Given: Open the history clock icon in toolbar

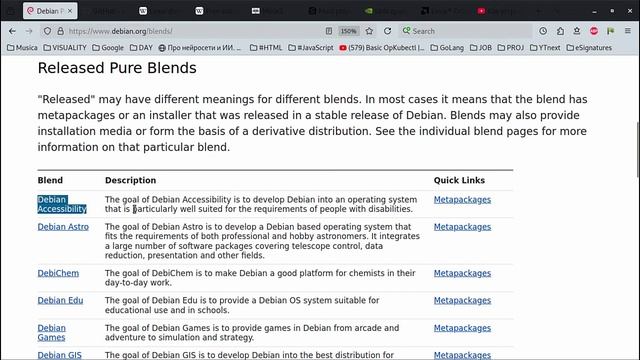Looking at the screenshot, I should pos(543,31).
